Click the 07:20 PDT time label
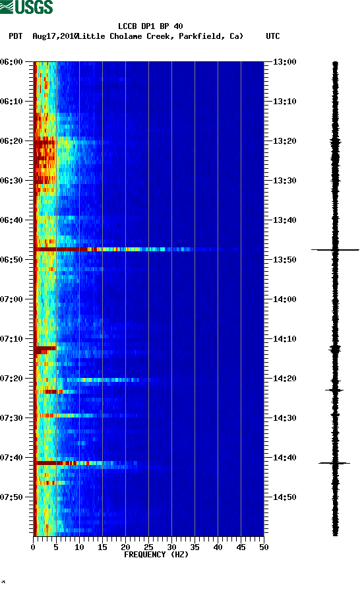Viewport: 364px width, 589px height. 11,379
